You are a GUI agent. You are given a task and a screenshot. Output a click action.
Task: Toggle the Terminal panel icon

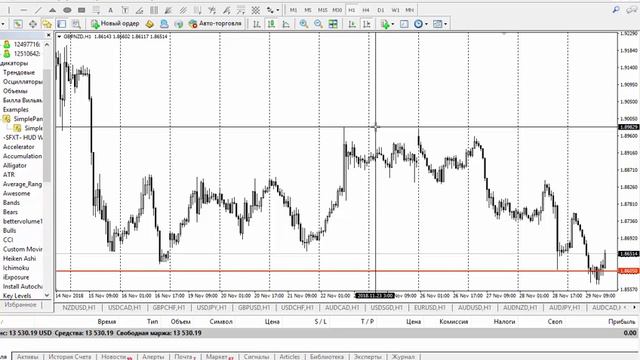point(62,24)
